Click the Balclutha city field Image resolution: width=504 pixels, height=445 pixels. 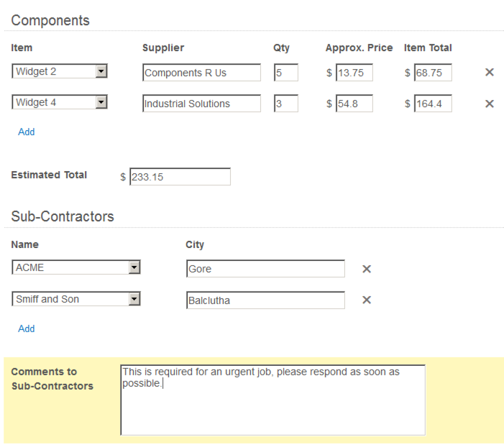point(265,301)
